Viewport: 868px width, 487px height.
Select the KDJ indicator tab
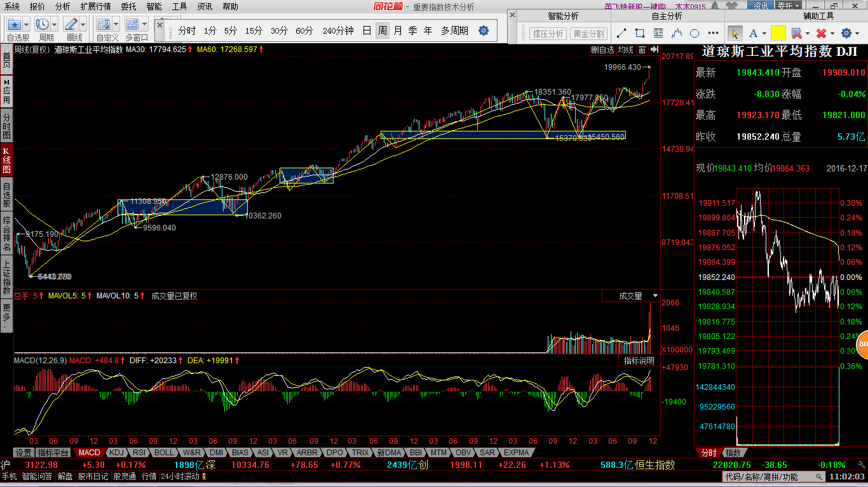116,453
